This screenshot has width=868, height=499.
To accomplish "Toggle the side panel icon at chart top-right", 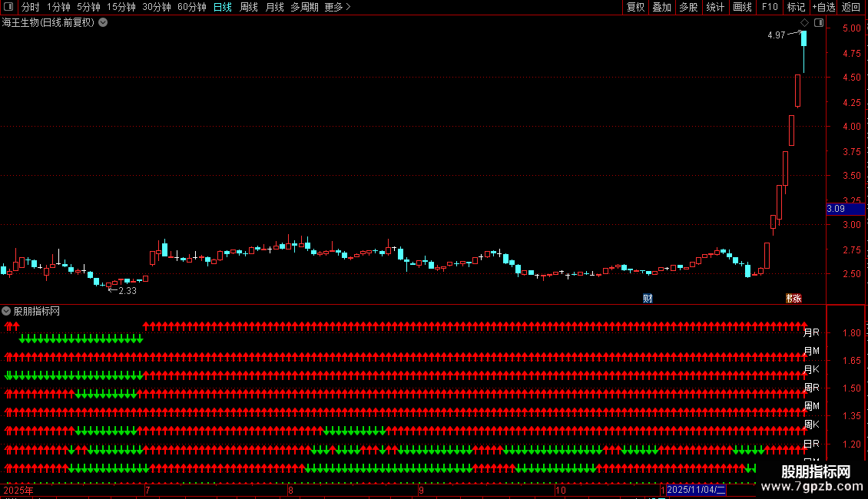I will (819, 23).
